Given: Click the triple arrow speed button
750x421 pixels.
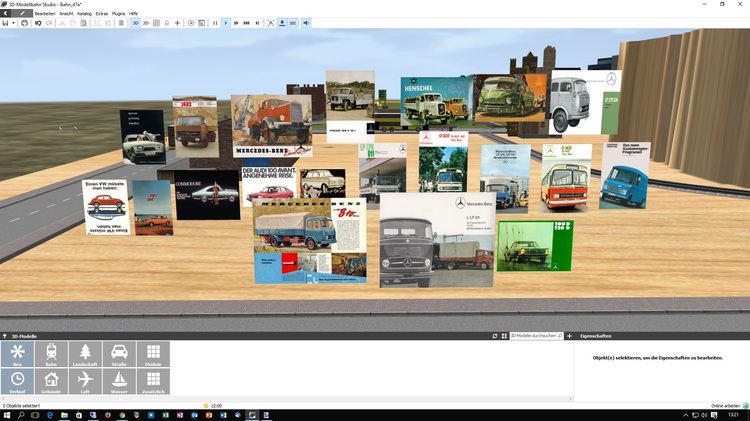Looking at the screenshot, I should pos(246,23).
